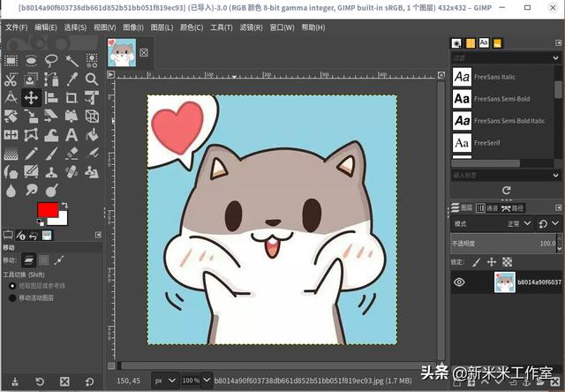Select the Shear tool
Viewport: 565px width, 392px height.
pyautogui.click(x=51, y=117)
